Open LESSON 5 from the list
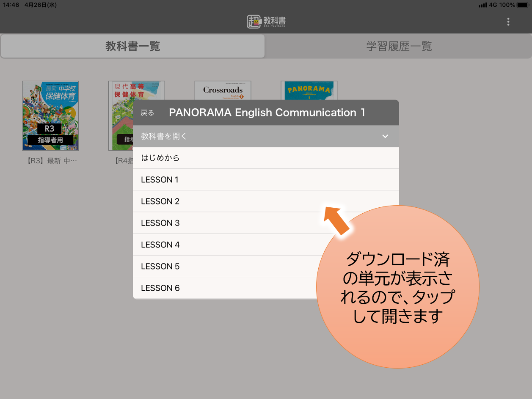This screenshot has height=399, width=532. (x=266, y=266)
